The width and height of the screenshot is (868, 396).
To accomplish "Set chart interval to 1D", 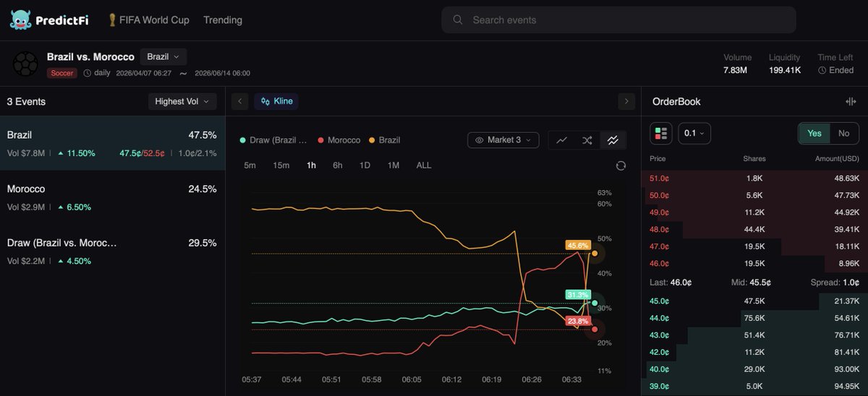I will point(365,165).
